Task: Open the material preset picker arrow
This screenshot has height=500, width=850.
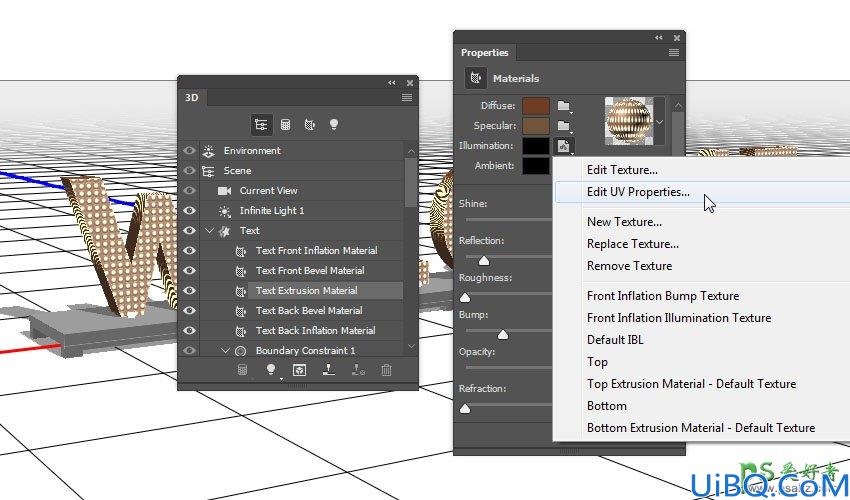Action: click(x=659, y=122)
